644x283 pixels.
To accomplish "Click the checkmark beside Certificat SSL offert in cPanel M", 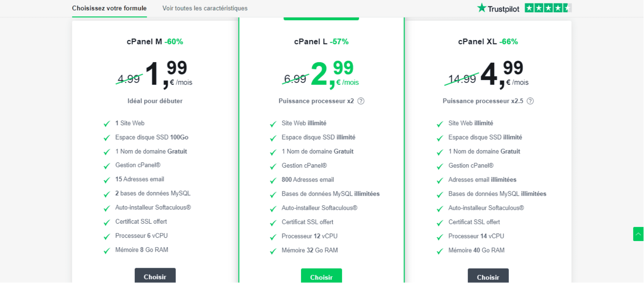I will (x=107, y=222).
